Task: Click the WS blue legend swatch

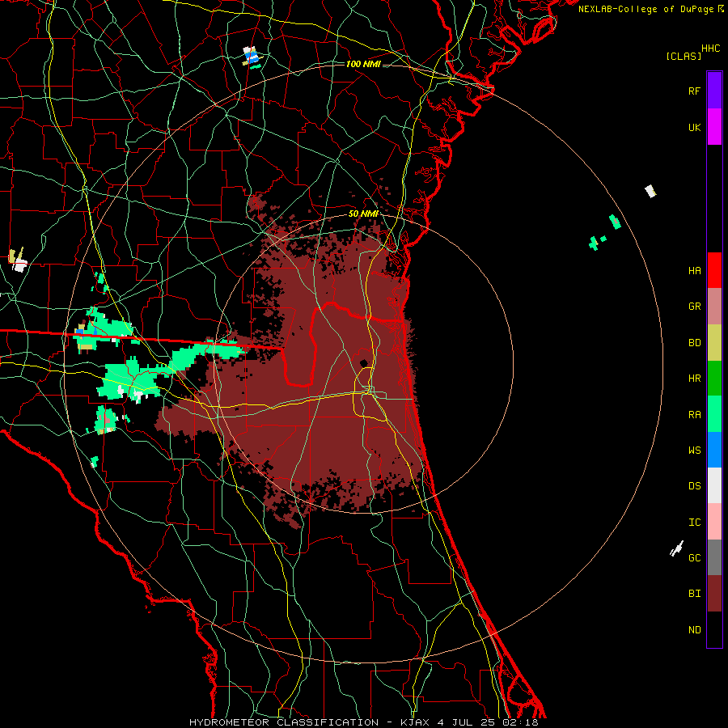Action: click(x=714, y=450)
